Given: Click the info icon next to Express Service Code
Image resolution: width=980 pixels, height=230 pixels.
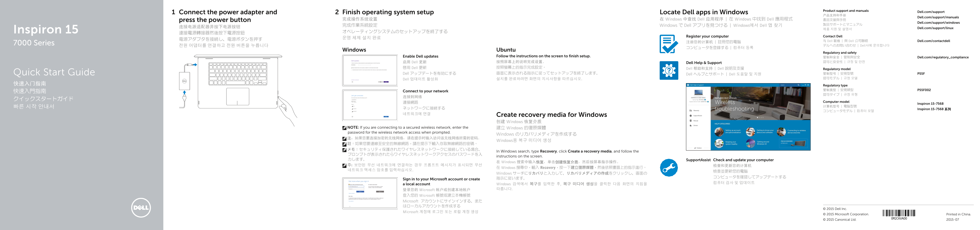Looking at the screenshot, I should pos(708,102).
